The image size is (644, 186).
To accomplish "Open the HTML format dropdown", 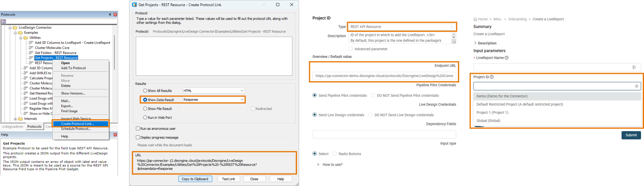I will [214, 90].
